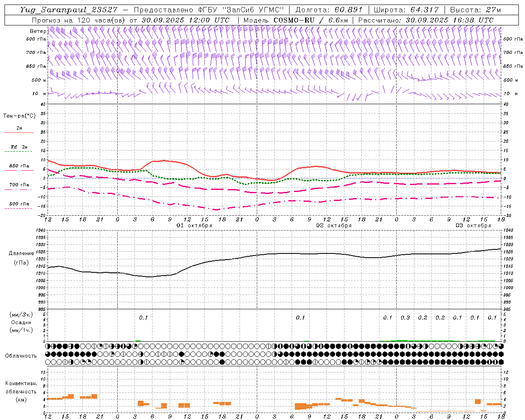Screen dimensions: 525x420
Task: Click '985' on left pressure axis
Action: tap(41, 310)
